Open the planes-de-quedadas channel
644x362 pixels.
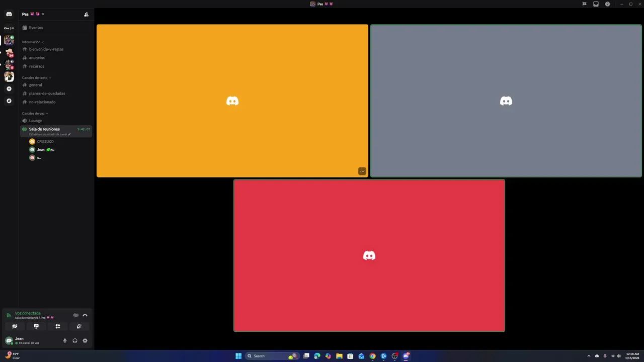coord(55,94)
